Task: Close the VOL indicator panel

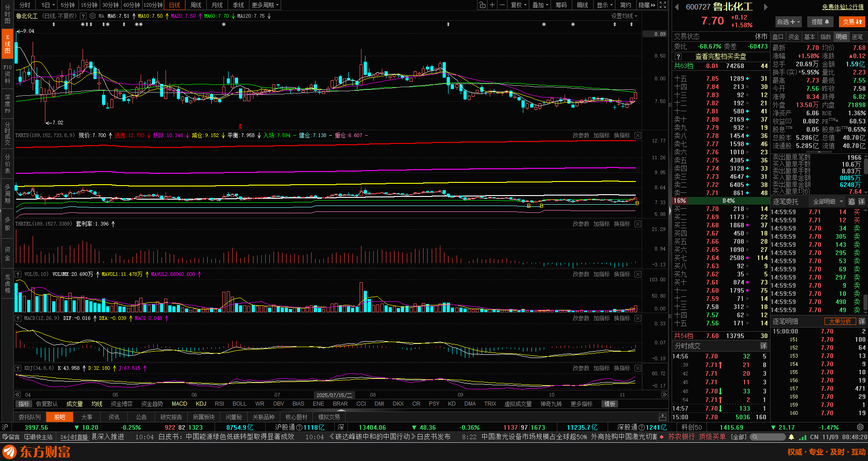Action: (638, 274)
